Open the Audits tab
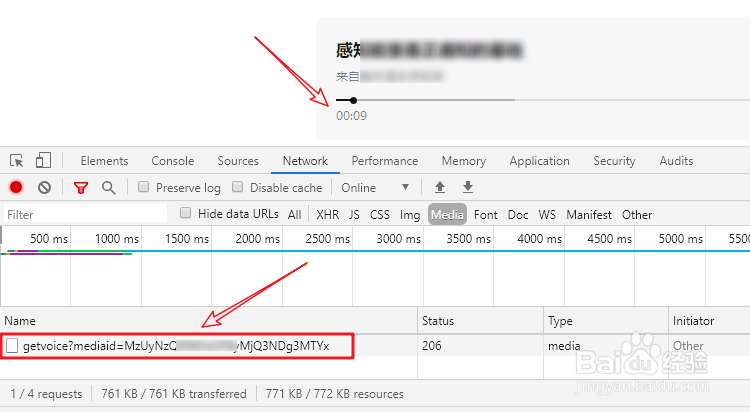 coord(676,161)
